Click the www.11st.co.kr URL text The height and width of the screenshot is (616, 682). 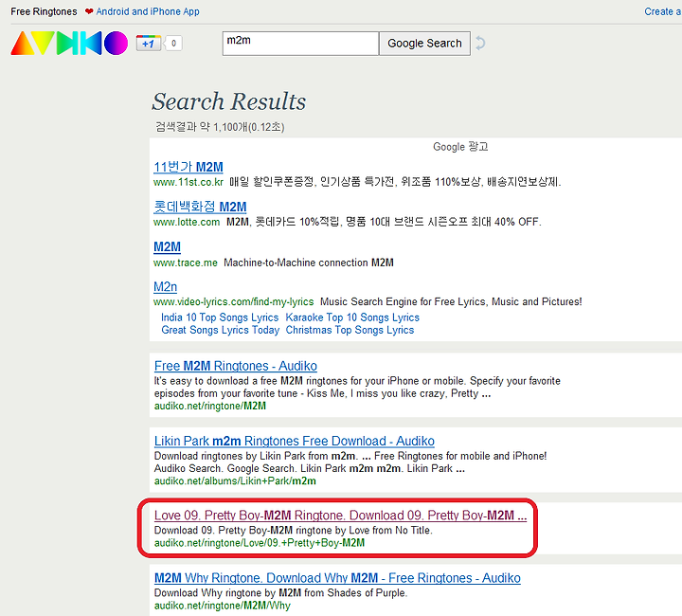188,182
